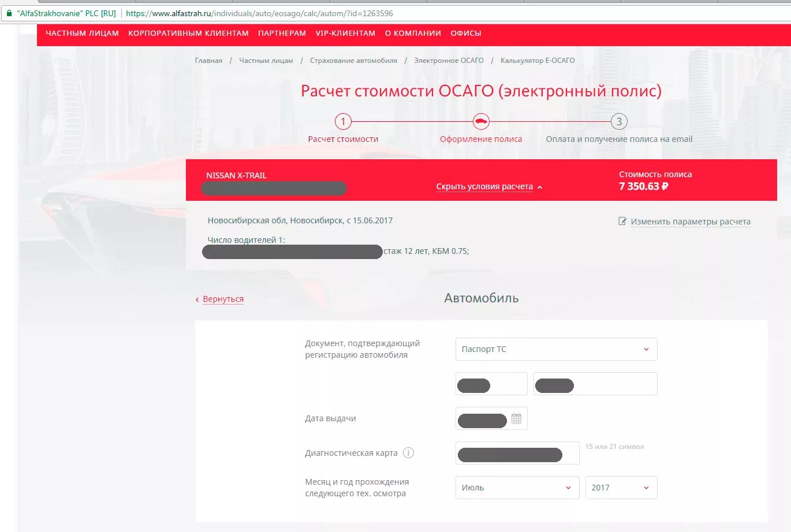Viewport: 791px width, 532px height.
Task: Click the Автомобиль section heading
Action: [x=482, y=298]
